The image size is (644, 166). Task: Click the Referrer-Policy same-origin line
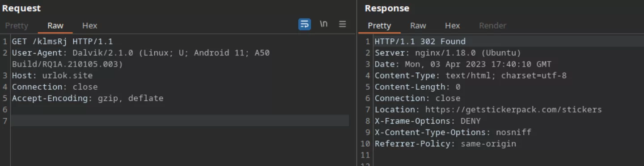(445, 144)
